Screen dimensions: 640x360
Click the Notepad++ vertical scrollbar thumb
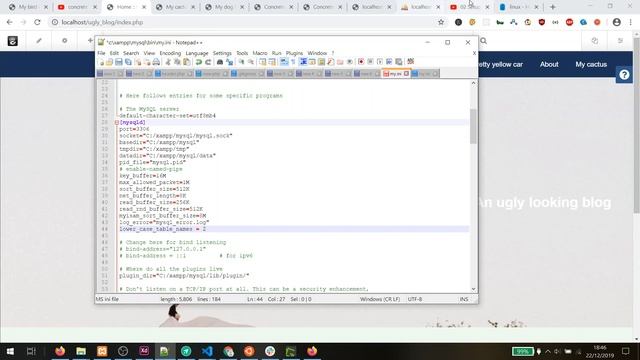coord(473,126)
